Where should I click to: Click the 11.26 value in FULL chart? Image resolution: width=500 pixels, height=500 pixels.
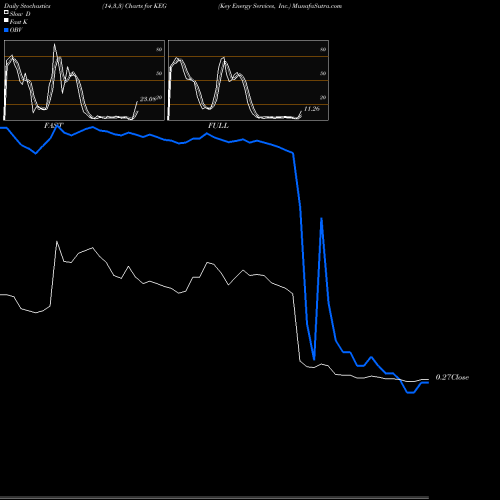click(312, 109)
